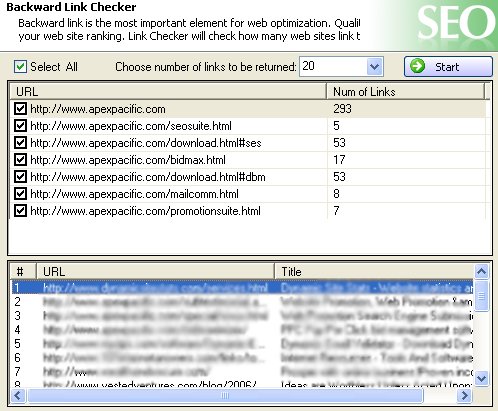Click the URL column header in top list
This screenshot has width=498, height=411.
[168, 91]
